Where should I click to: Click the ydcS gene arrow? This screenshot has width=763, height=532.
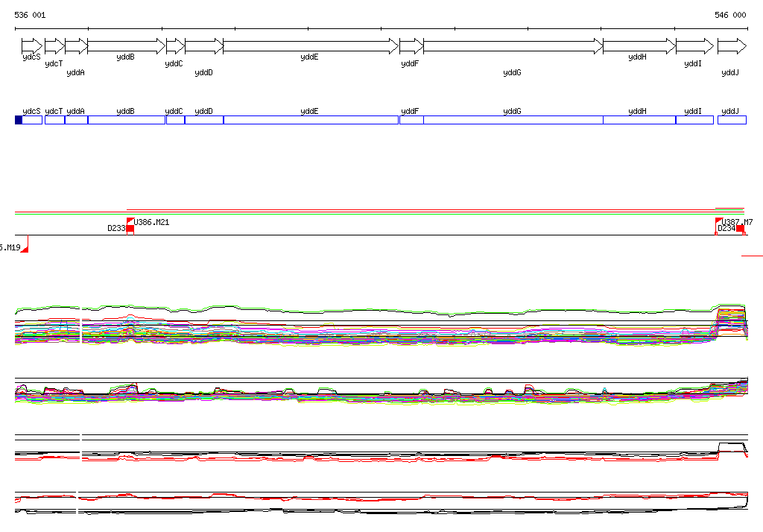coord(32,46)
